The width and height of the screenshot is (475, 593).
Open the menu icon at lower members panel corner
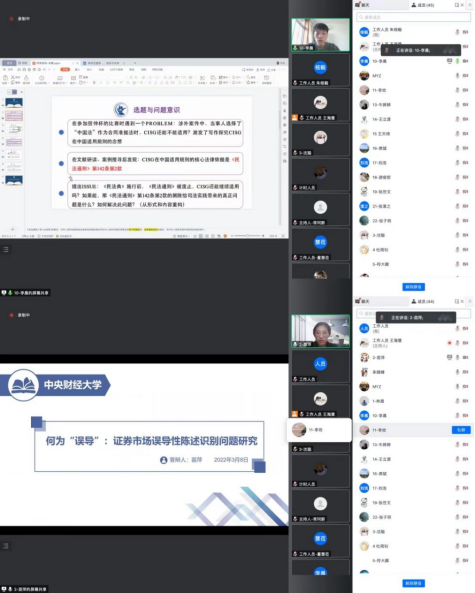[470, 301]
